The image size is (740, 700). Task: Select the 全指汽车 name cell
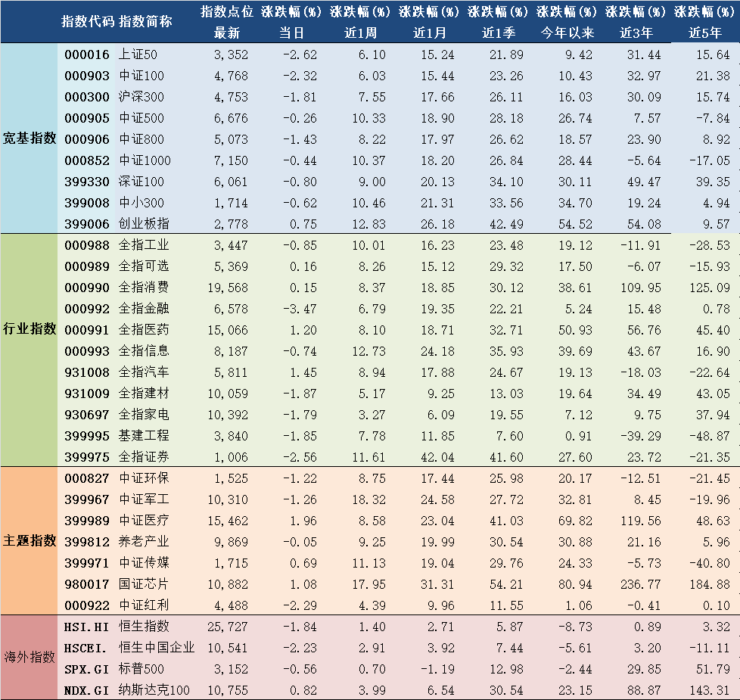tap(144, 372)
